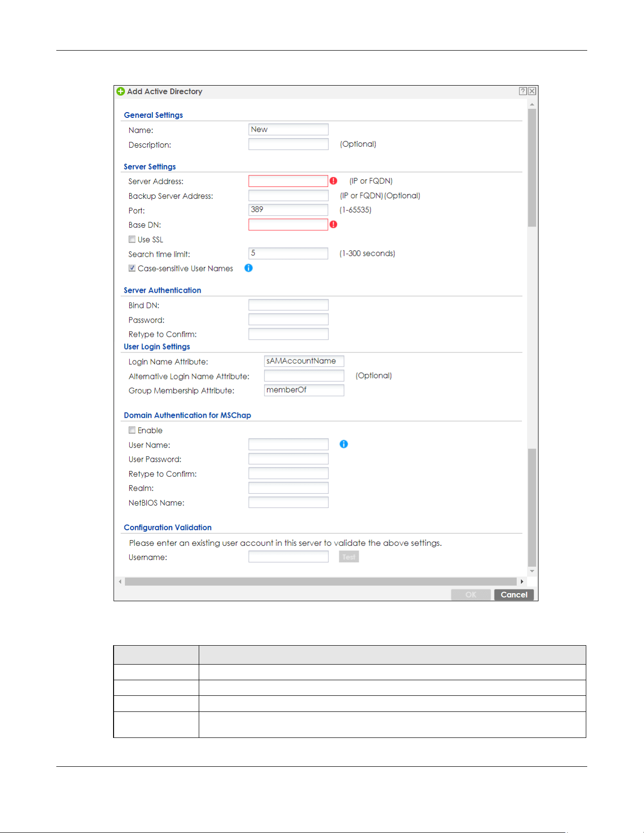Click the Realm input field
The height and width of the screenshot is (833, 644).
(288, 488)
